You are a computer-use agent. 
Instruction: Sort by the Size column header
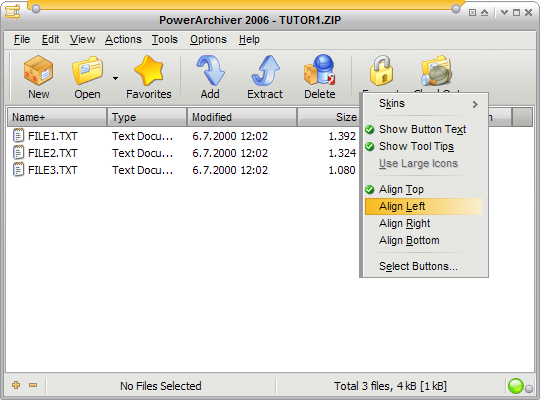[329, 117]
